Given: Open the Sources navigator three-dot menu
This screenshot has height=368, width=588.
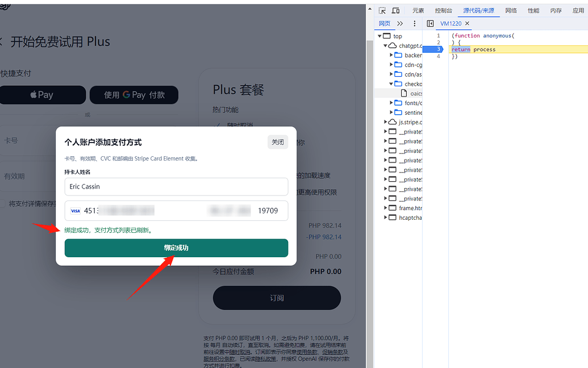Looking at the screenshot, I should [x=414, y=24].
